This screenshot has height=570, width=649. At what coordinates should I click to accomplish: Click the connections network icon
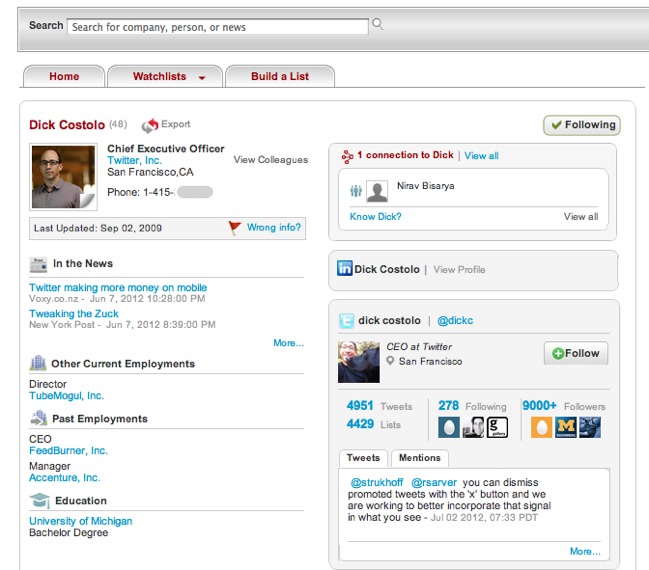347,156
